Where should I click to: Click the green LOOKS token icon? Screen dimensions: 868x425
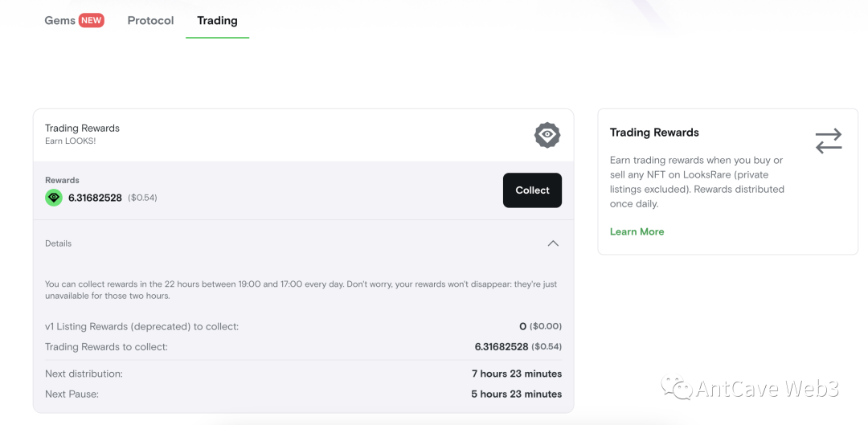54,198
